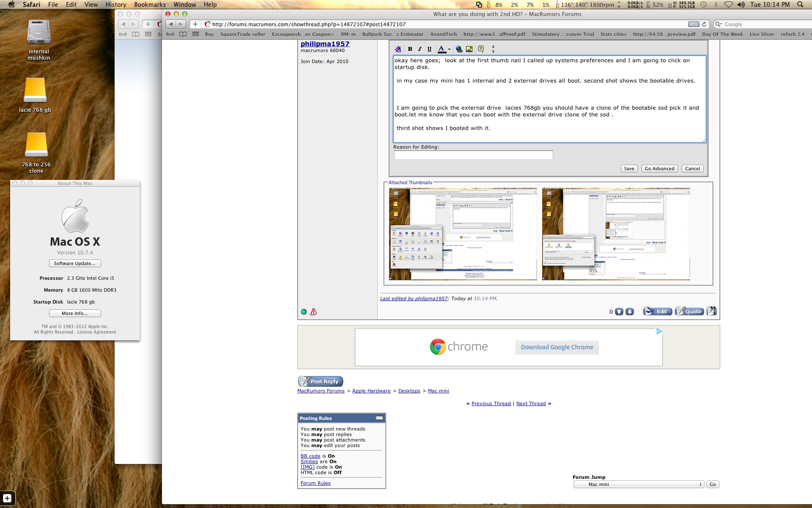Image resolution: width=812 pixels, height=508 pixels.
Task: Click the Go button beside Forum Jump
Action: (x=713, y=484)
